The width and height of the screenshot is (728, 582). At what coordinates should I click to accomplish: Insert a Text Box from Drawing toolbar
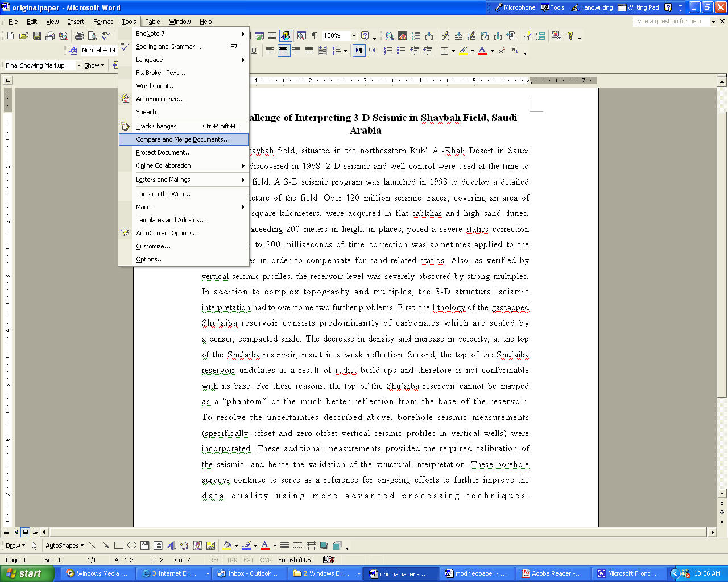145,546
